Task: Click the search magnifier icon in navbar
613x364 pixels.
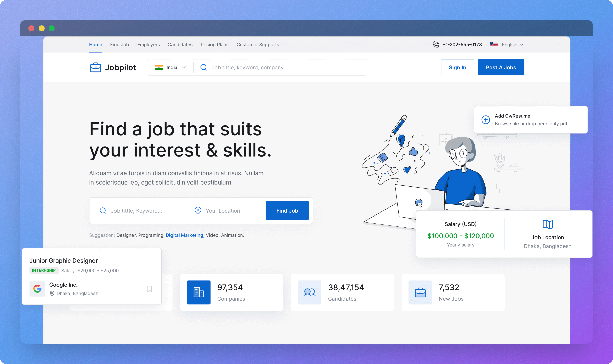Action: 203,67
